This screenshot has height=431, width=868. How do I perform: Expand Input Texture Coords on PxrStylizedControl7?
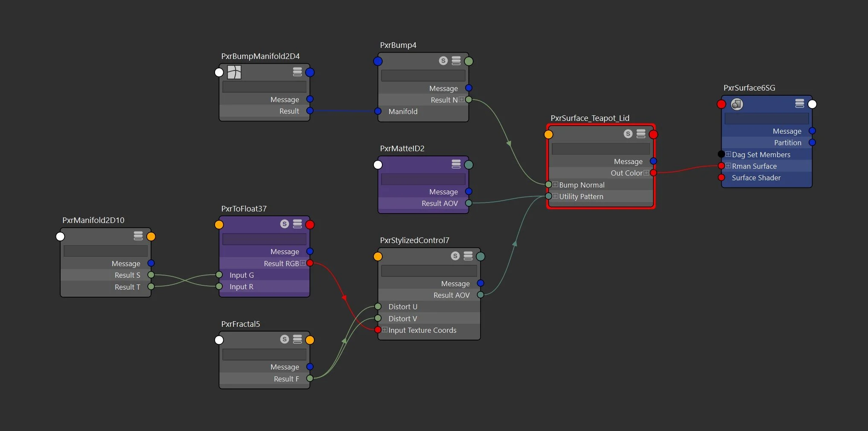(384, 330)
